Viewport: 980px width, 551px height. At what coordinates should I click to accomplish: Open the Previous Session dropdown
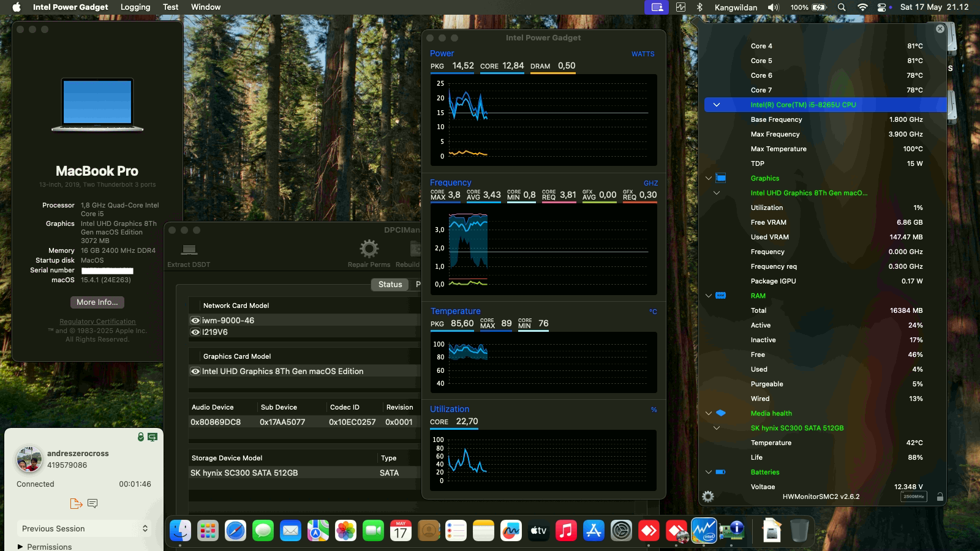coord(84,528)
